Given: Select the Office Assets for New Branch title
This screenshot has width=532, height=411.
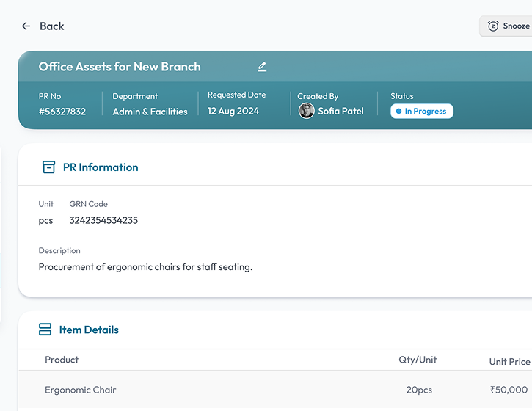Looking at the screenshot, I should [x=120, y=67].
